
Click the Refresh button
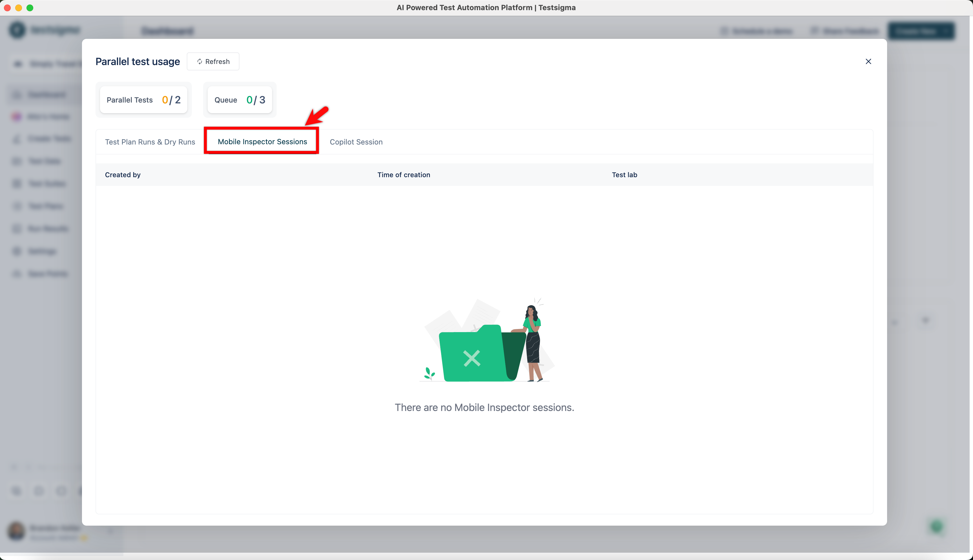tap(213, 61)
